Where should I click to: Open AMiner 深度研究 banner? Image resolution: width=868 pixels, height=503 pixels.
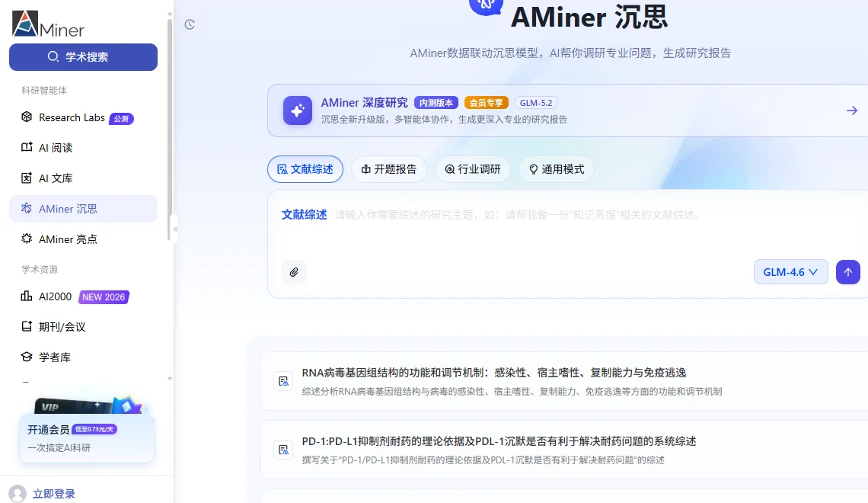click(x=567, y=111)
